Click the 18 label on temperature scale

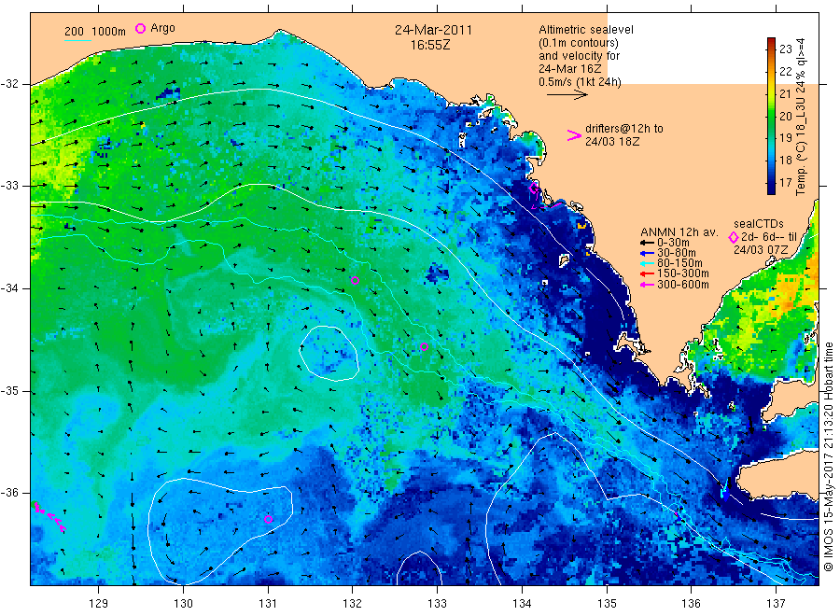point(785,161)
